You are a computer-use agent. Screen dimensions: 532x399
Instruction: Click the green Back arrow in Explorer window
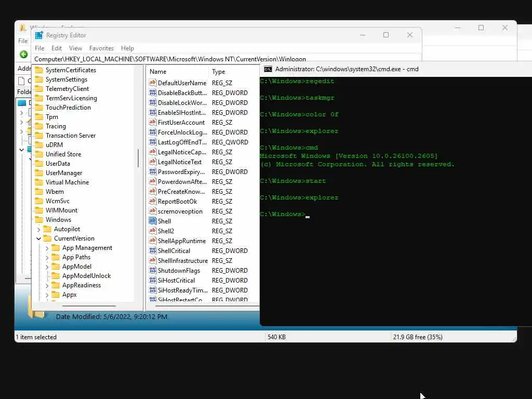(x=23, y=54)
